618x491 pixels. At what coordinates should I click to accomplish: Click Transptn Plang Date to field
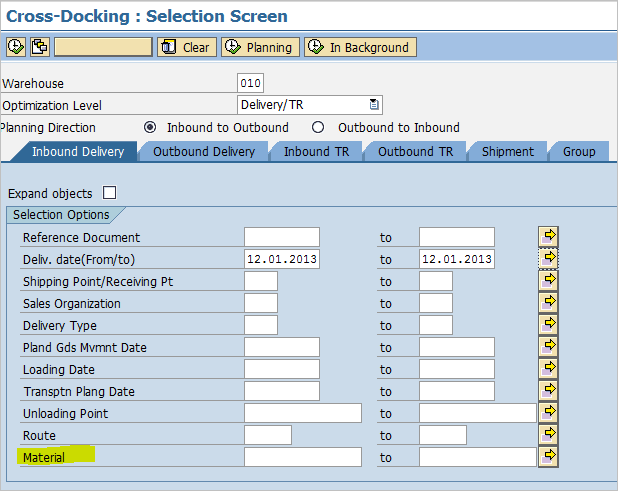pos(457,391)
